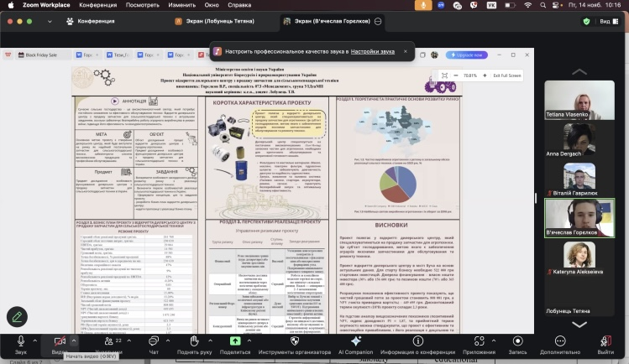Leave meeting with Выйти icon
629x364 pixels.
[x=605, y=341]
